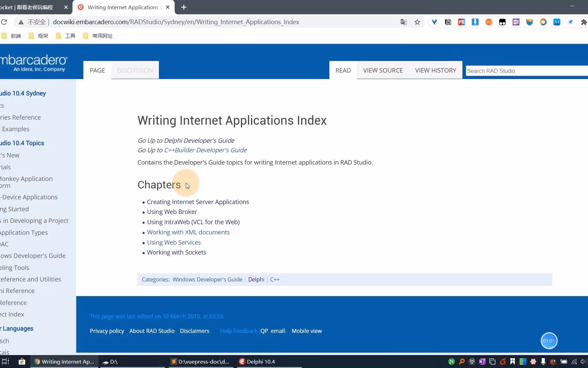Click the battery status tray icon
Screen dimensions: 588x368
pyautogui.click(x=563, y=362)
